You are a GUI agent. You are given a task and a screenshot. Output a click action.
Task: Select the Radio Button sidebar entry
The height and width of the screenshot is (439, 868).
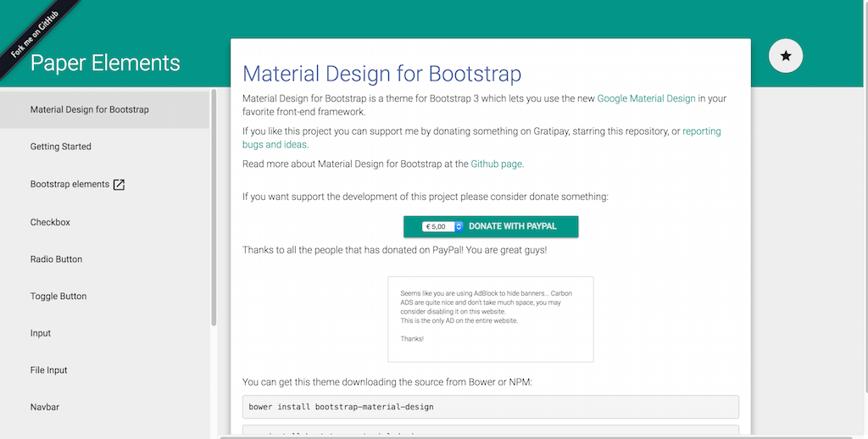pos(56,259)
